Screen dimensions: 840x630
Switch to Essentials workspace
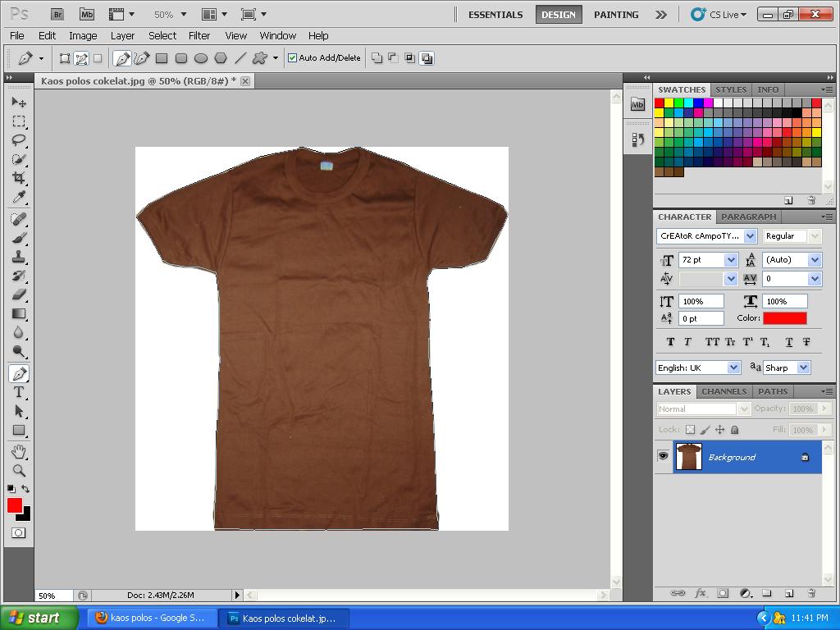pos(495,15)
